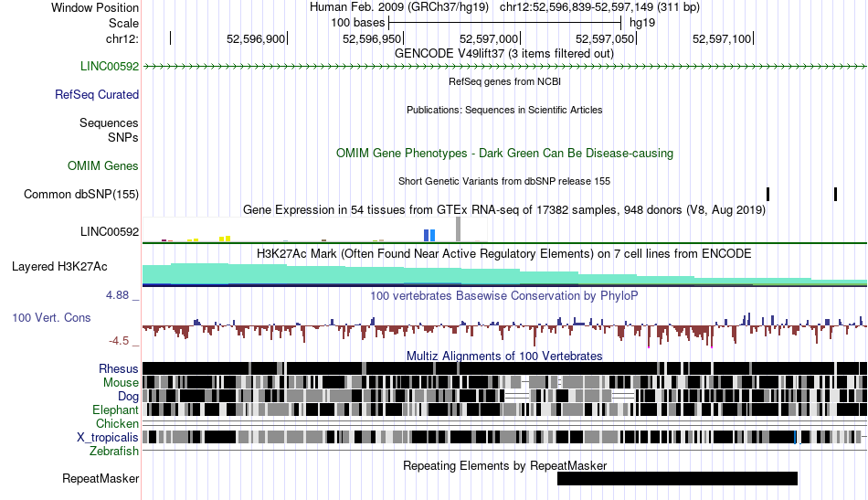Click the OMIM Gene Phenotypes track title

(505, 154)
